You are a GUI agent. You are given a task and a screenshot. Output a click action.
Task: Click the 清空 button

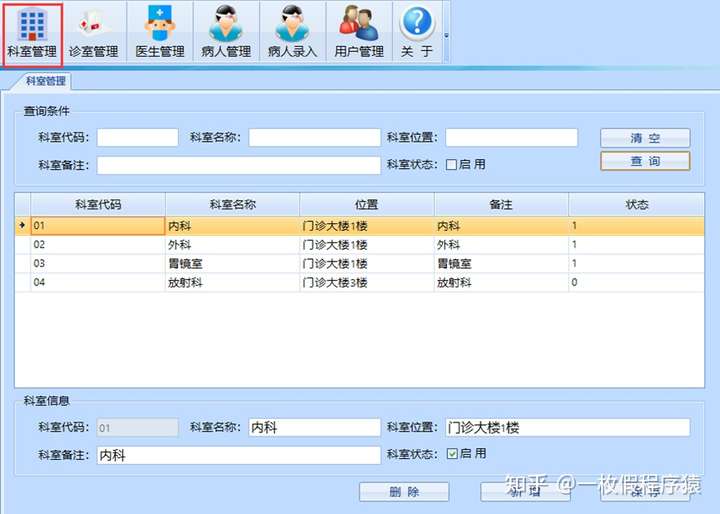(x=645, y=138)
